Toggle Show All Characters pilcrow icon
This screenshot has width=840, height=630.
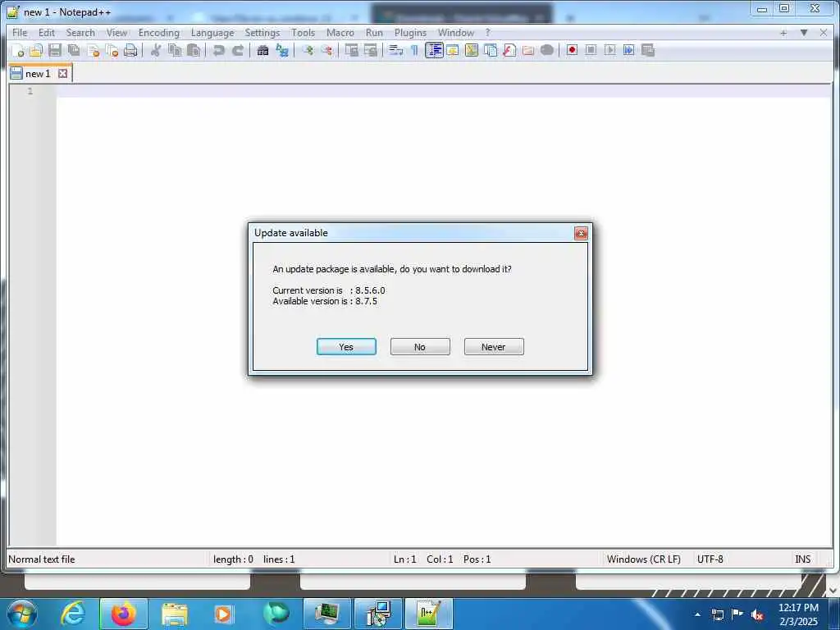click(414, 50)
